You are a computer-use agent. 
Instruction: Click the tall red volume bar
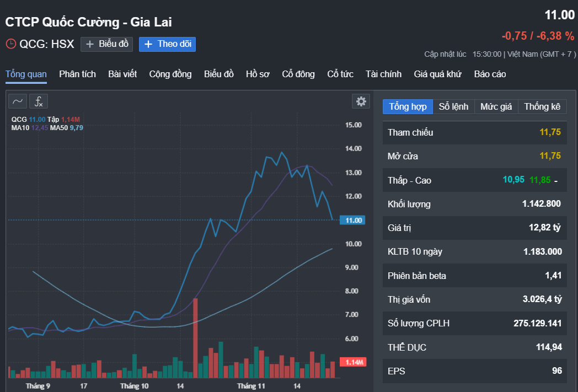(195, 337)
